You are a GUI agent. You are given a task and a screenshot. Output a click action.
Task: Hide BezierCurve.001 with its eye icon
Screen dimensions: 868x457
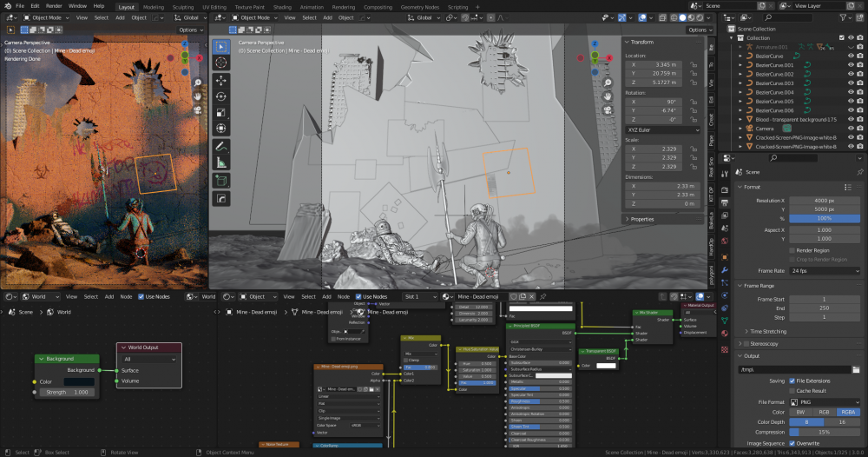[851, 65]
